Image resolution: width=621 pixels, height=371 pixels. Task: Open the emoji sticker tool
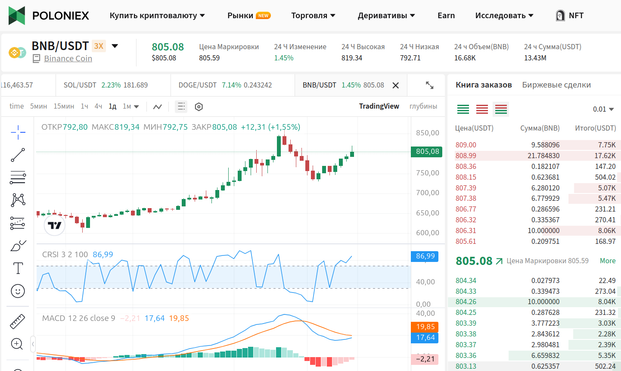pyautogui.click(x=18, y=291)
